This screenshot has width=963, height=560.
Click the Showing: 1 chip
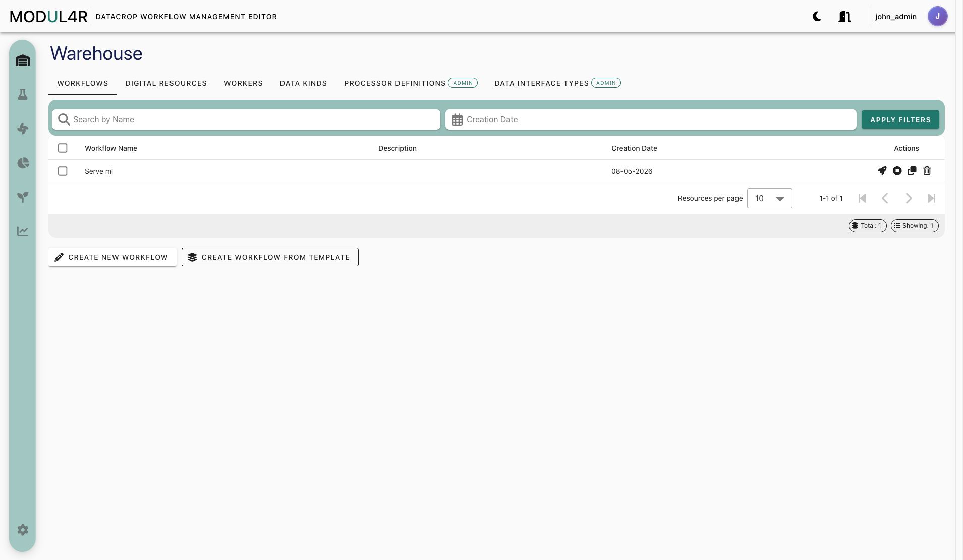pyautogui.click(x=915, y=226)
